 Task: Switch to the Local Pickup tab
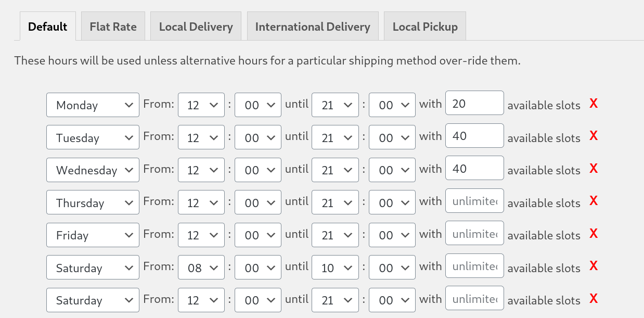pos(424,26)
